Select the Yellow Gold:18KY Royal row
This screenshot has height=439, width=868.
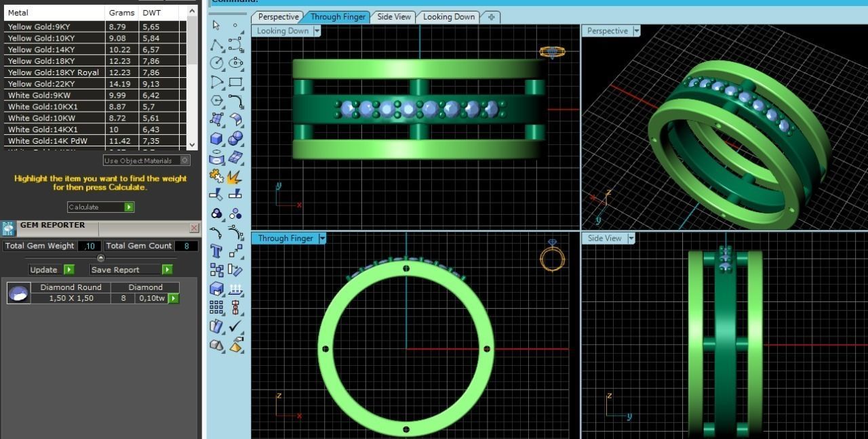tap(95, 72)
